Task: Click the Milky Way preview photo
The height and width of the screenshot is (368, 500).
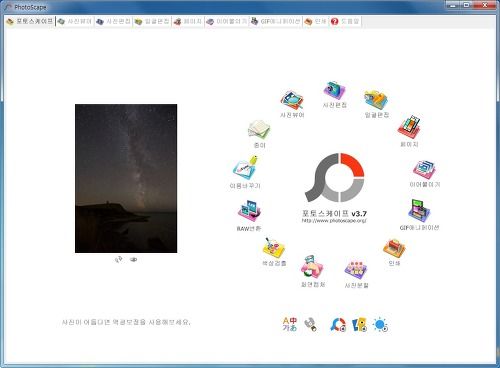Action: 126,178
